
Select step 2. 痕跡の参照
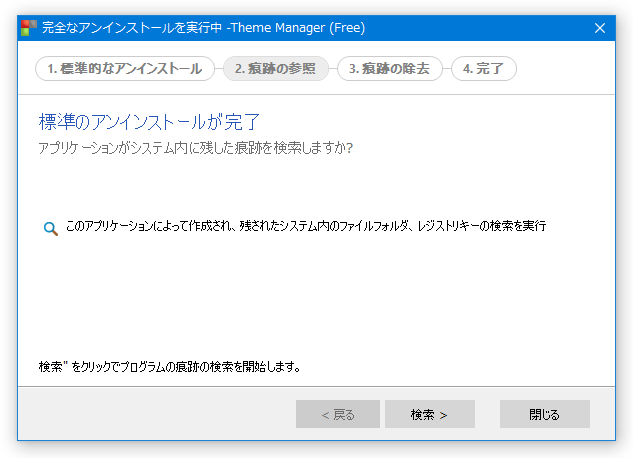276,69
